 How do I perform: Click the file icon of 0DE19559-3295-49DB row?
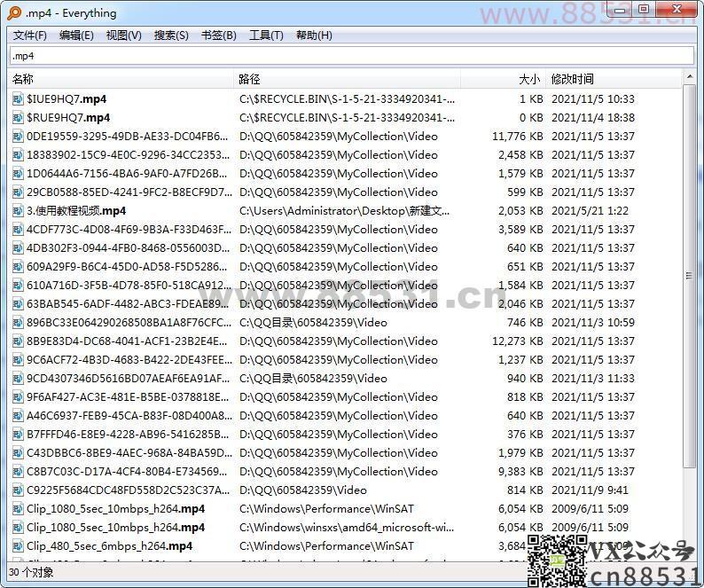[18, 136]
